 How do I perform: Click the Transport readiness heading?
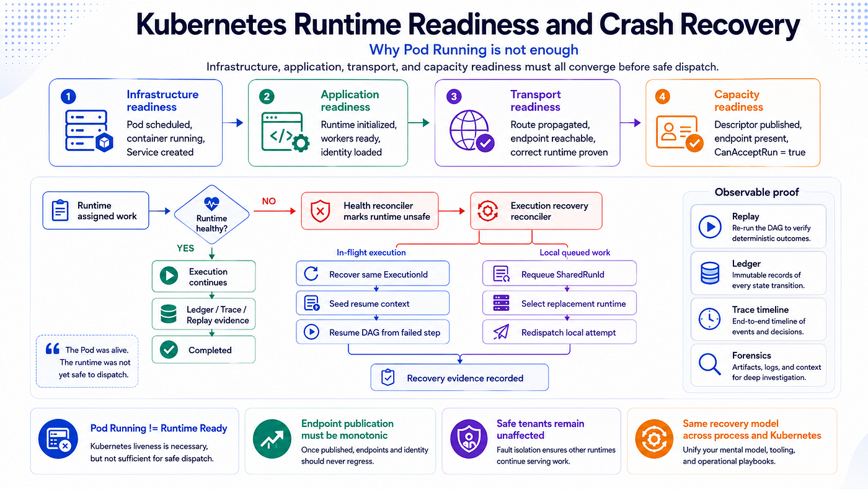[x=536, y=101]
